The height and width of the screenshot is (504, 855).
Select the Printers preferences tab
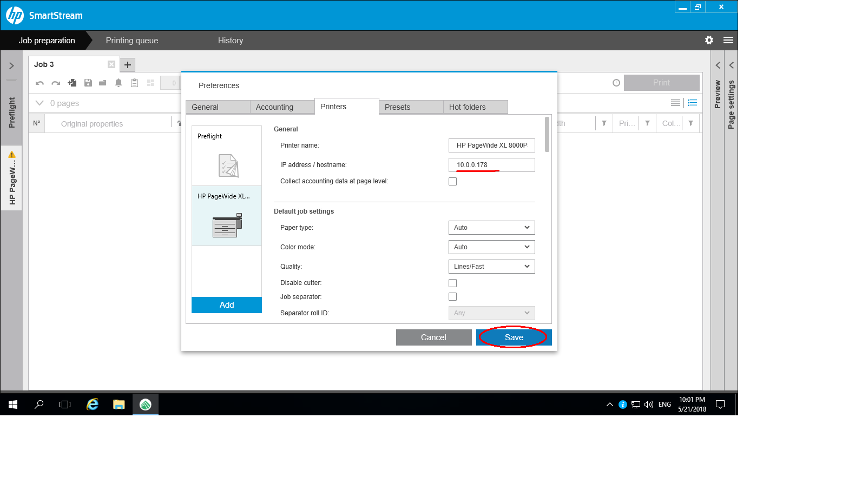click(346, 107)
